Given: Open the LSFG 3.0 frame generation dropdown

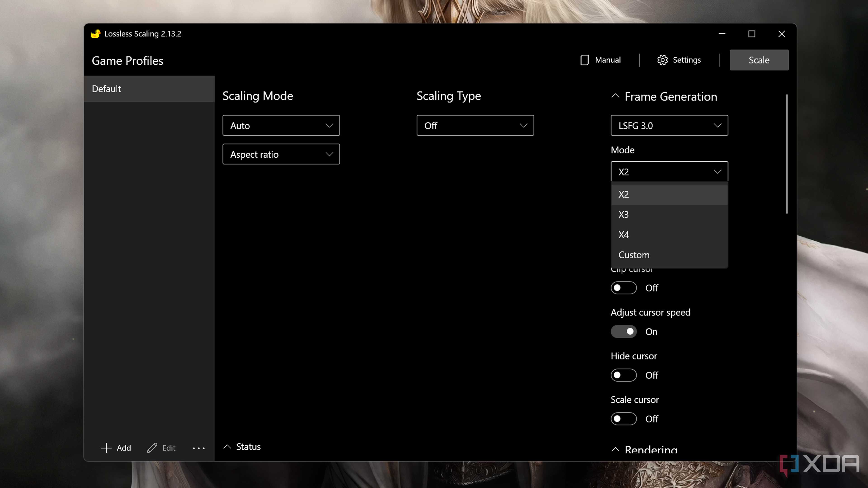Looking at the screenshot, I should (669, 126).
